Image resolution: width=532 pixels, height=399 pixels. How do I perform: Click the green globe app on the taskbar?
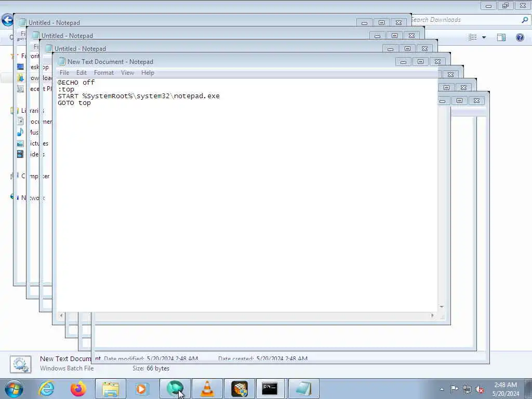(x=175, y=389)
